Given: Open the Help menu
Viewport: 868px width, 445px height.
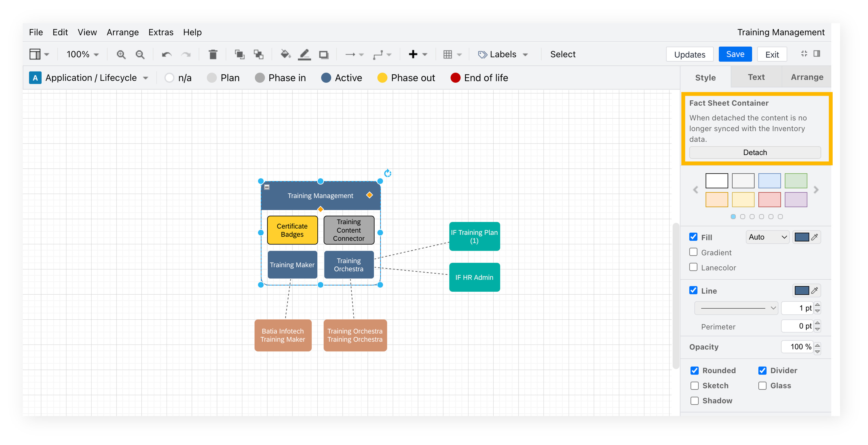Looking at the screenshot, I should pyautogui.click(x=192, y=32).
